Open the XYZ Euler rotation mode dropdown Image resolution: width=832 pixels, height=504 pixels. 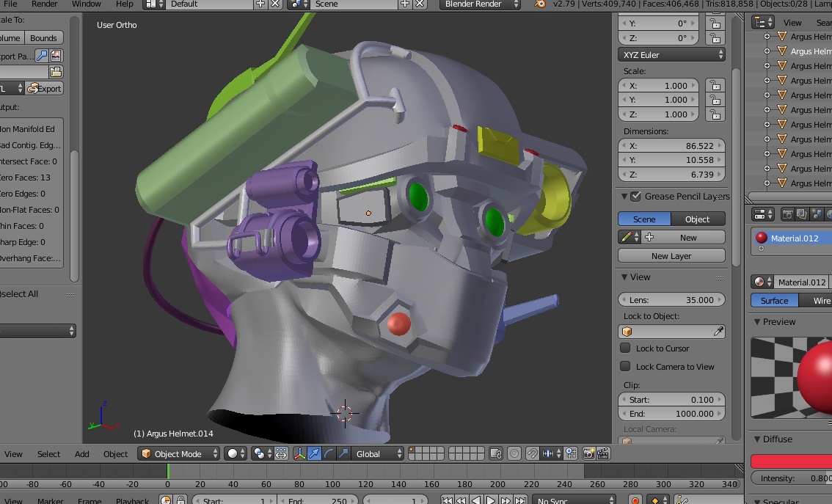671,55
